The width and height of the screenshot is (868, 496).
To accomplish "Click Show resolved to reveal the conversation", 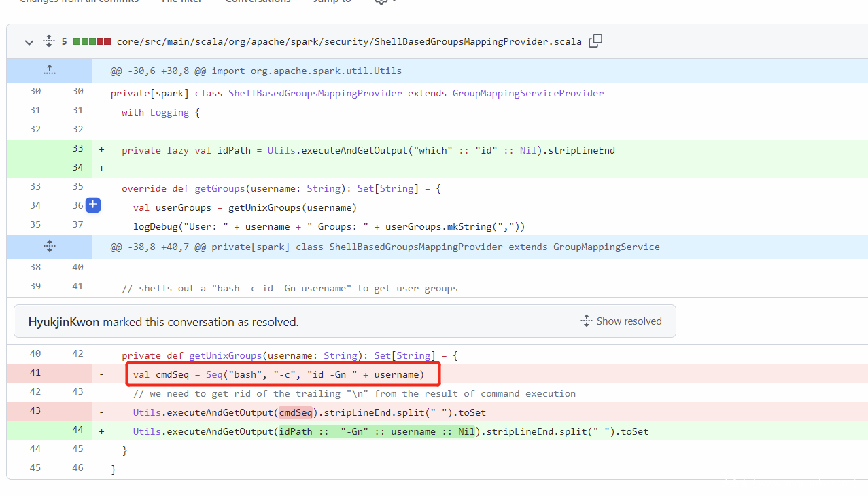I will point(621,321).
